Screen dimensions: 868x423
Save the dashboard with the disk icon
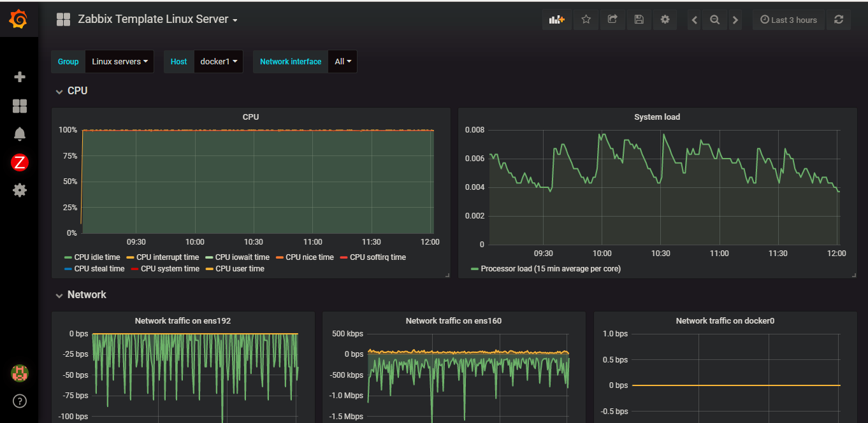[639, 20]
